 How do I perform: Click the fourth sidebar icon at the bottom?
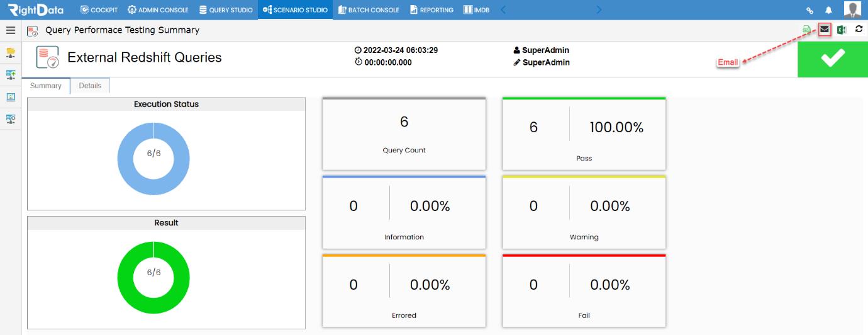(11, 119)
